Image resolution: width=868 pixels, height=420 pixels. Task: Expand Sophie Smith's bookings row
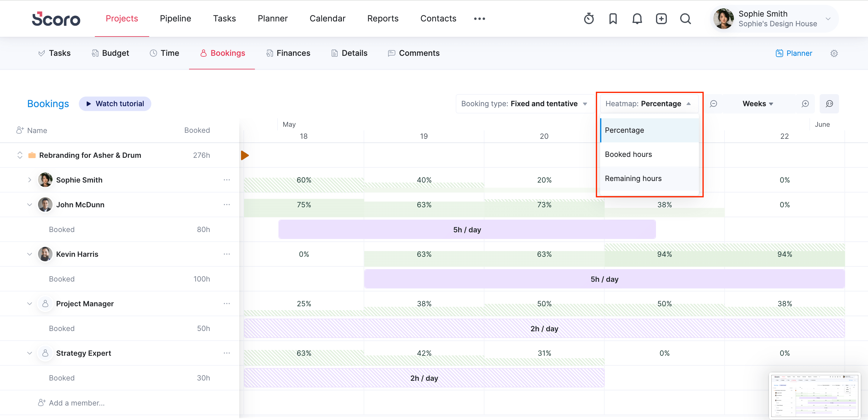pos(30,180)
